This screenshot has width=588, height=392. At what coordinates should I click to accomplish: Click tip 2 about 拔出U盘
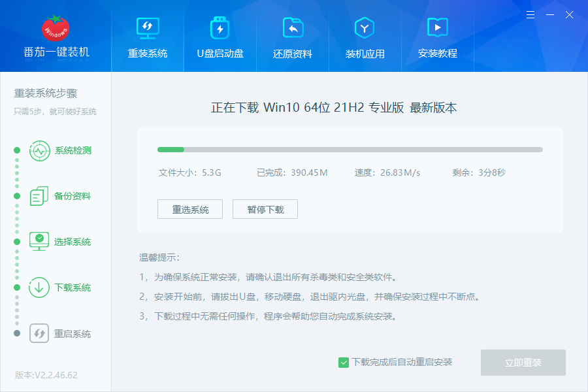(310, 297)
